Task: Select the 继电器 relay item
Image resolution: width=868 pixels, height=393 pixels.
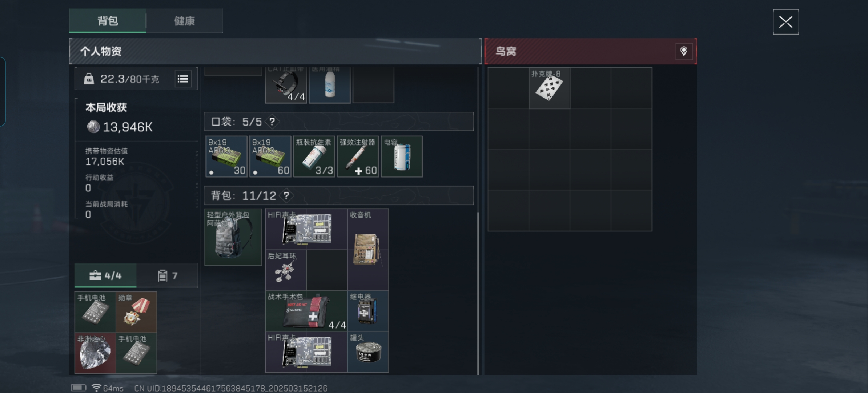Action: click(x=368, y=311)
